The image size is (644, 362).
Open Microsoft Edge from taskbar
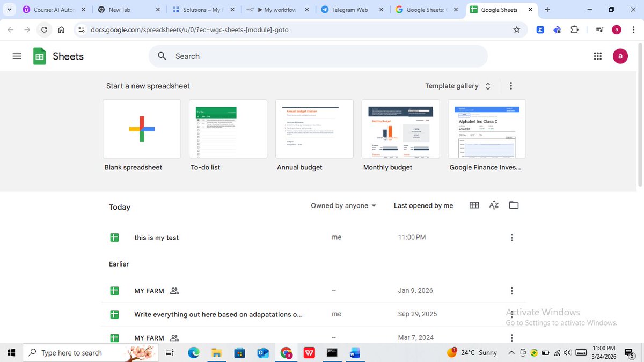click(194, 353)
